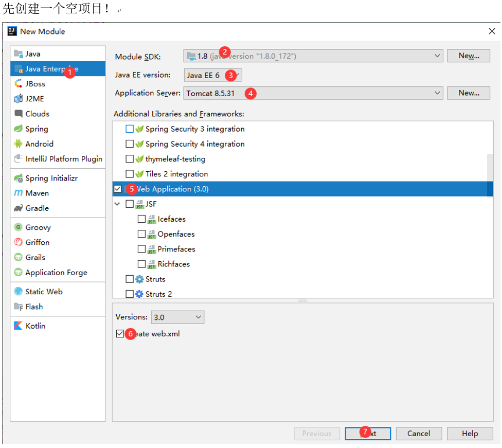Click the Static Web globe icon

pyautogui.click(x=18, y=292)
